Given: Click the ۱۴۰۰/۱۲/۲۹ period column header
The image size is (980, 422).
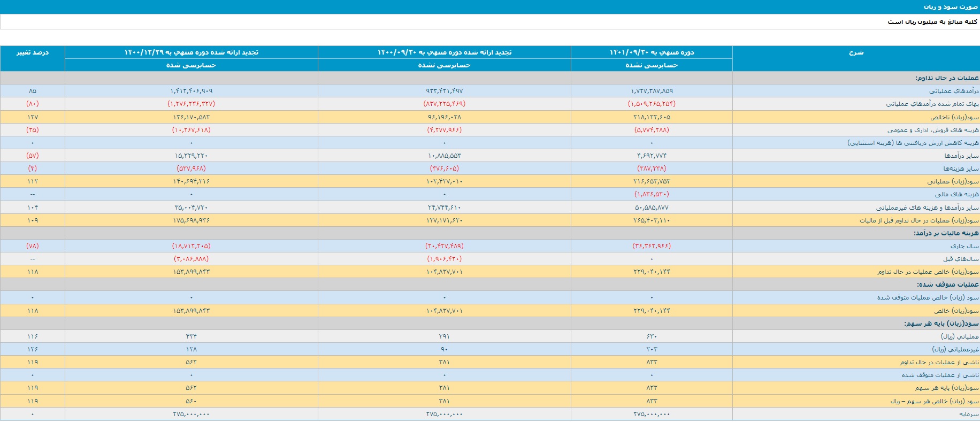Looking at the screenshot, I should point(191,52).
